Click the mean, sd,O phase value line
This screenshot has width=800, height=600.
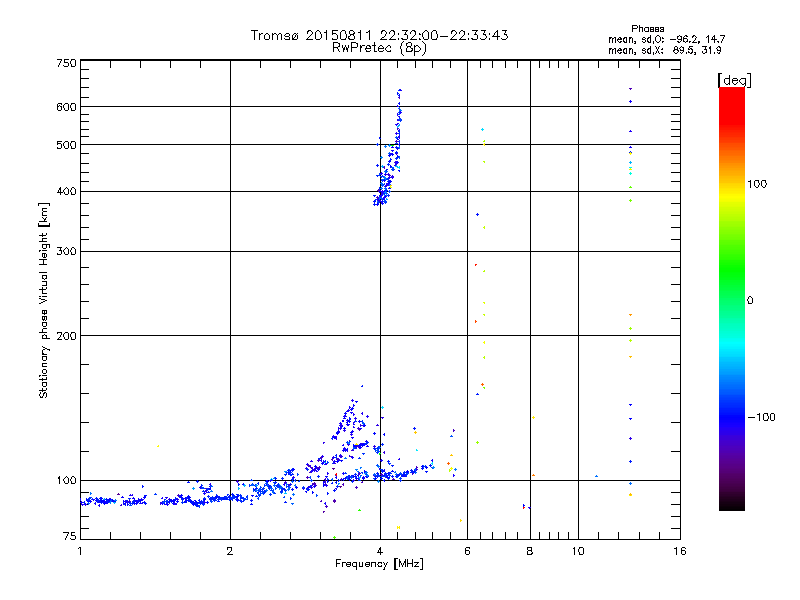click(x=666, y=39)
